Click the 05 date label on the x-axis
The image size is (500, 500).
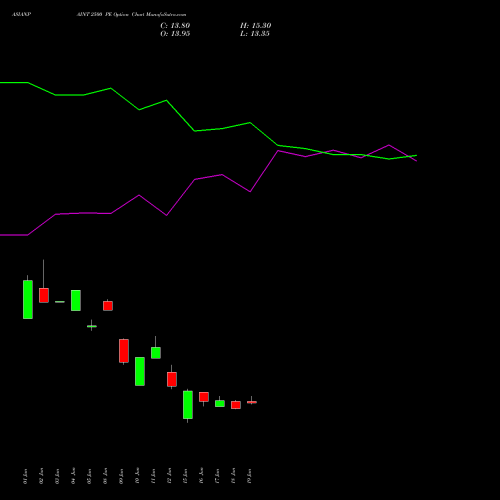[89, 476]
